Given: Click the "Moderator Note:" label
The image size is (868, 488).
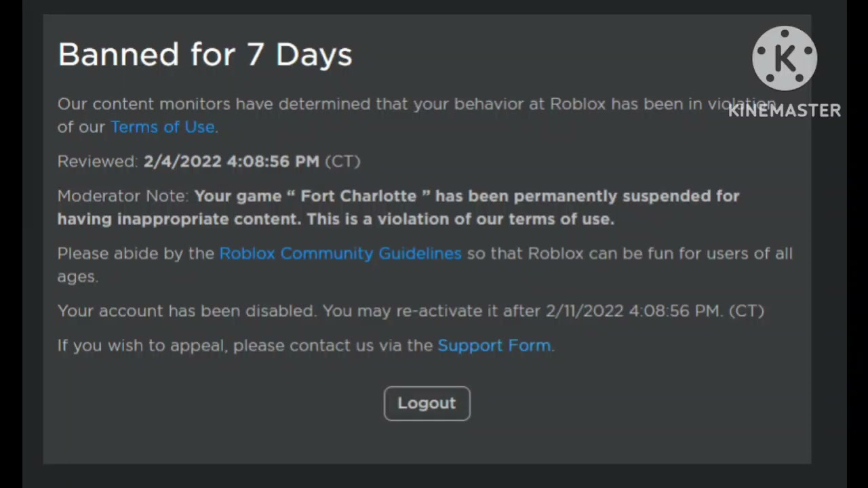Looking at the screenshot, I should pos(123,196).
